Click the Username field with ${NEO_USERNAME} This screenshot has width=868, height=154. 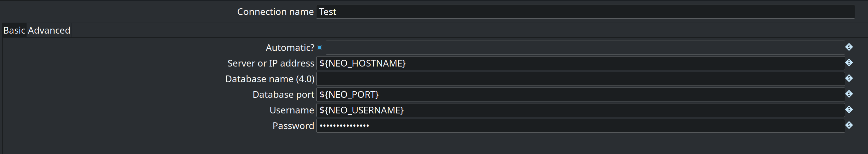point(580,110)
